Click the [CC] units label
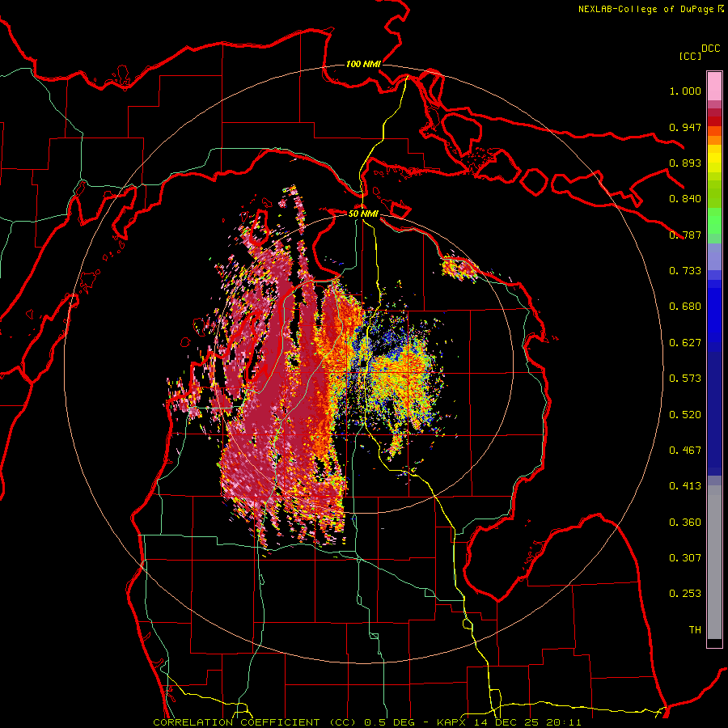This screenshot has width=728, height=728. tap(691, 56)
